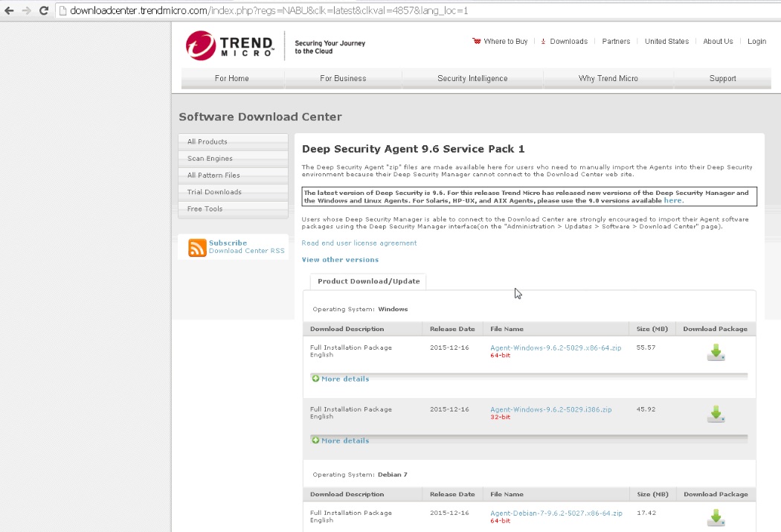Click the browser back arrow button
This screenshot has width=781, height=532.
[9, 10]
